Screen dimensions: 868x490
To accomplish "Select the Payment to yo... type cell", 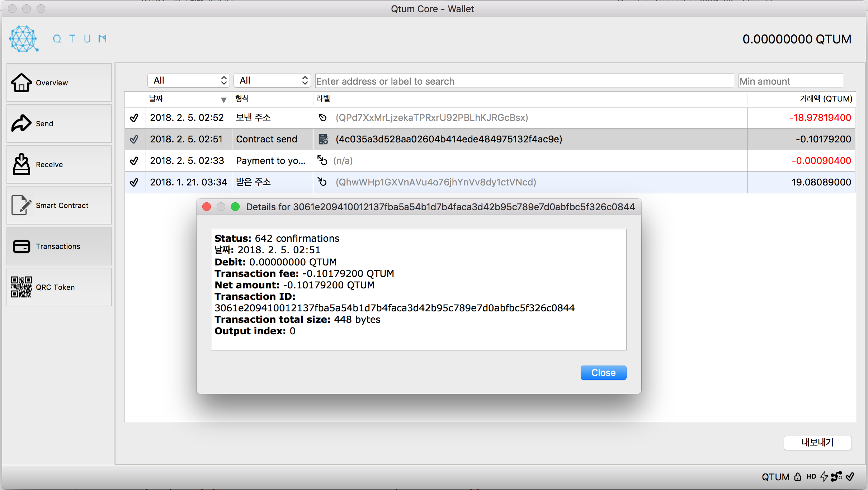I will click(x=273, y=161).
